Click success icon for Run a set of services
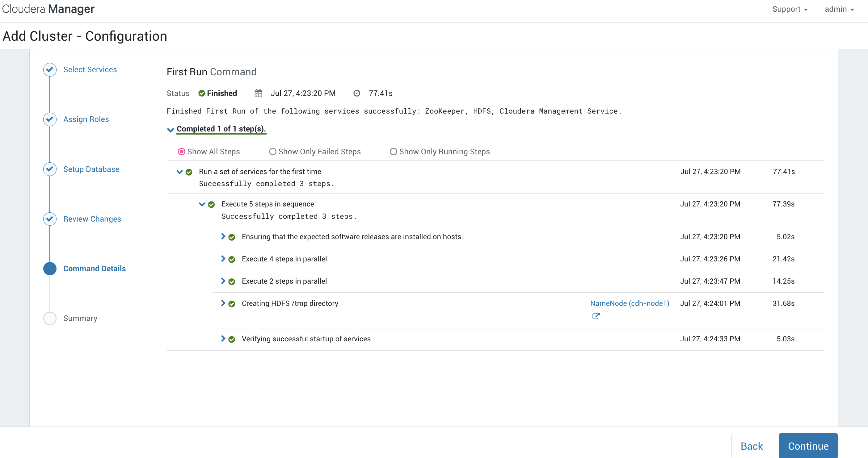Viewport: 868px width, 458px height. coord(189,172)
